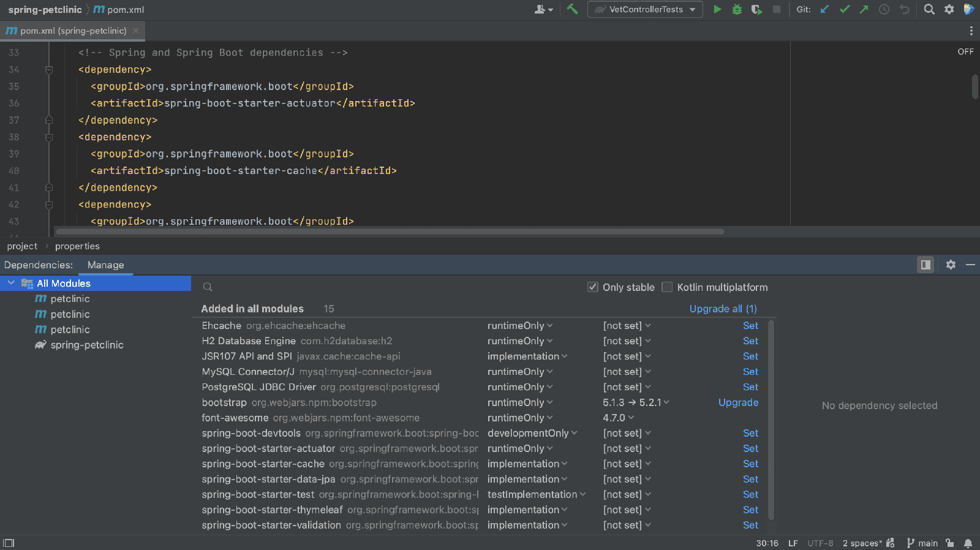980x550 pixels.
Task: Hide the Dependencies tool window
Action: click(970, 265)
